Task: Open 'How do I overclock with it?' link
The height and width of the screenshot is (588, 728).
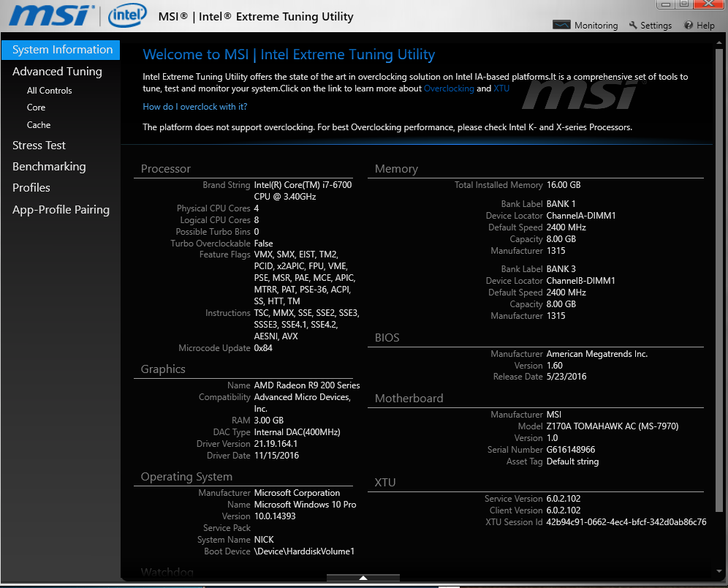Action: [195, 107]
